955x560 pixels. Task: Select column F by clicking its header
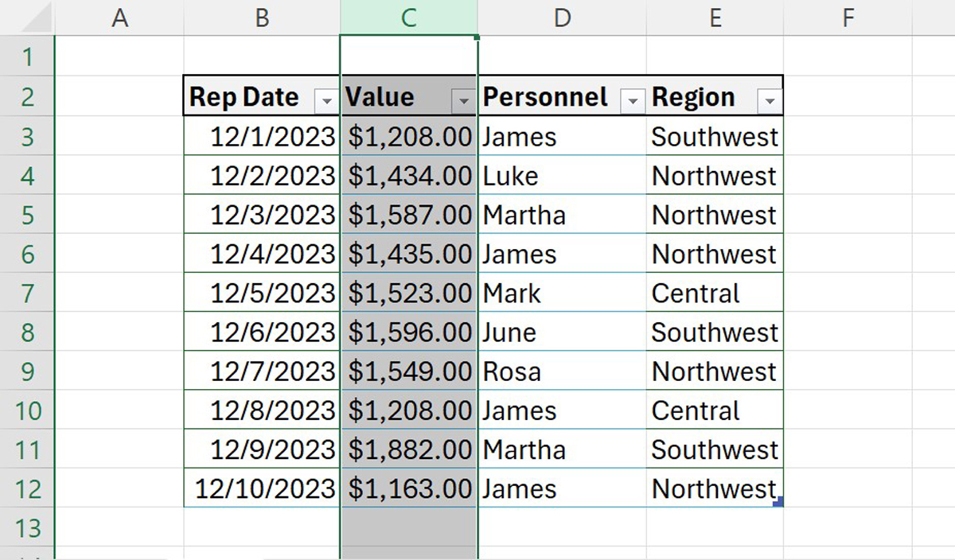click(x=847, y=16)
